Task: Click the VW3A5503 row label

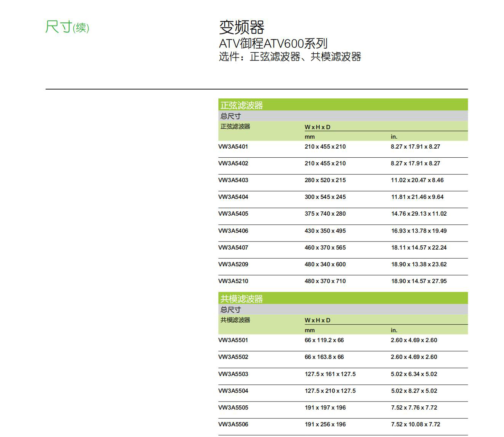Action: [233, 374]
